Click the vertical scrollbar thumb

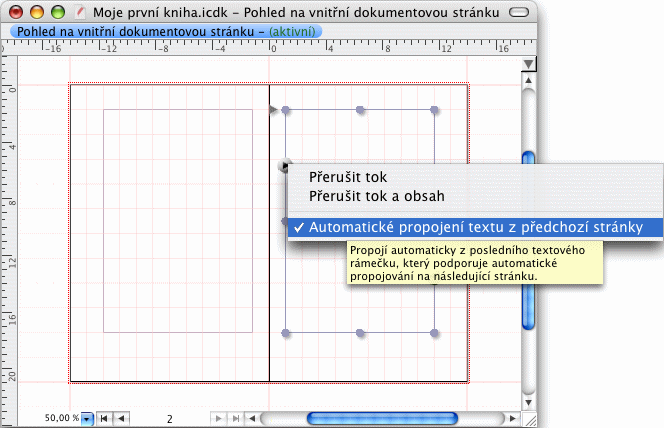point(528,240)
